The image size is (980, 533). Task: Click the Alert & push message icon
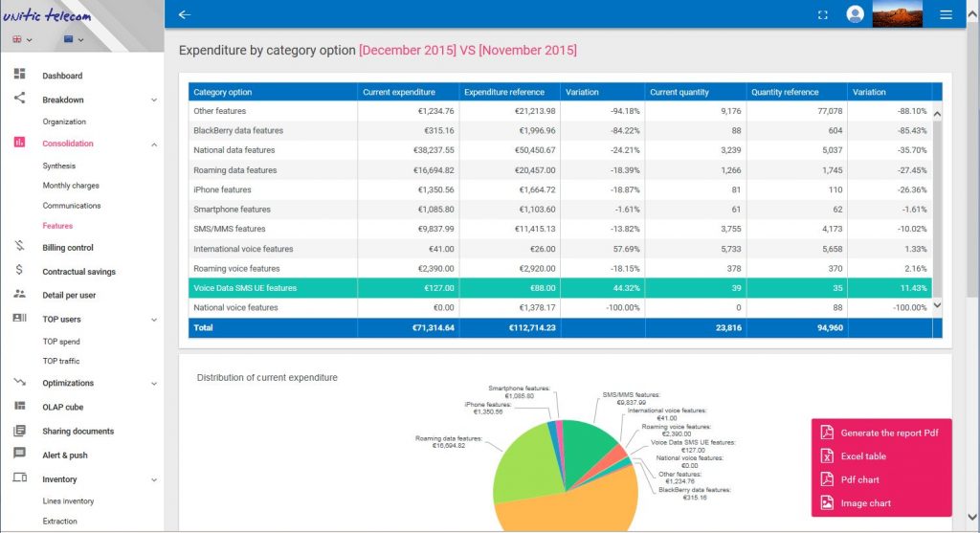pos(20,454)
